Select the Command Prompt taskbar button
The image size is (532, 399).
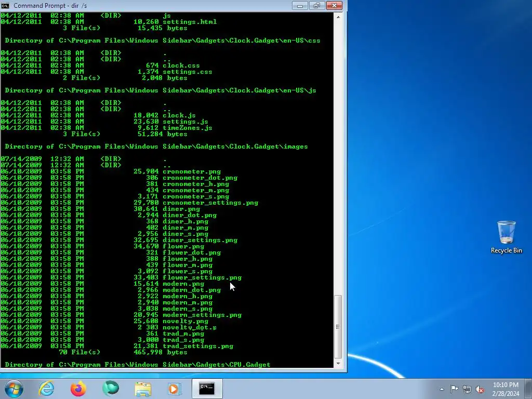[207, 389]
